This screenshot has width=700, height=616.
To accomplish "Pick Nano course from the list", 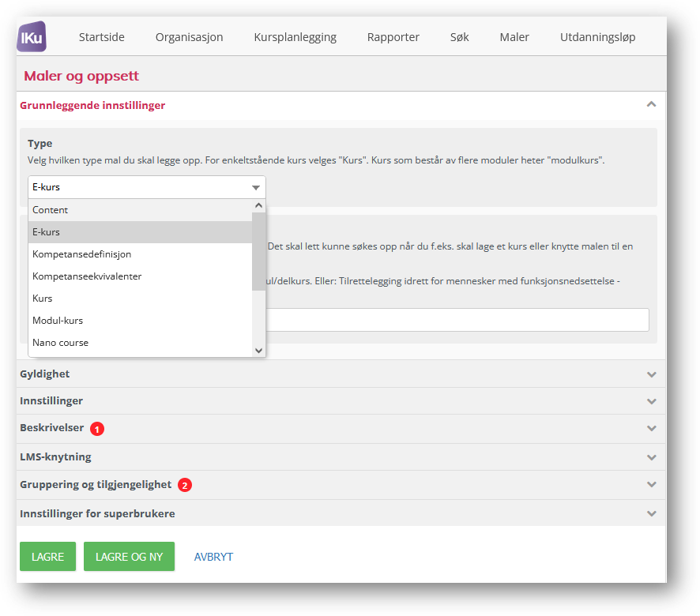I will [140, 343].
